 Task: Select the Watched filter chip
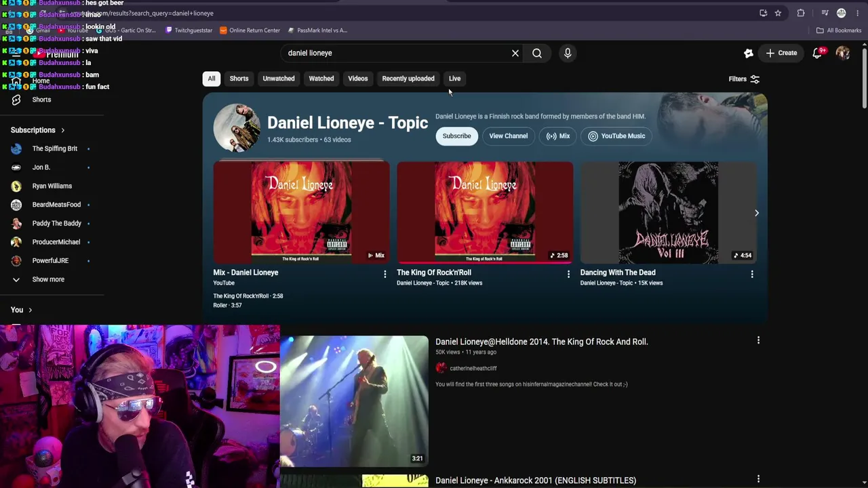click(321, 79)
